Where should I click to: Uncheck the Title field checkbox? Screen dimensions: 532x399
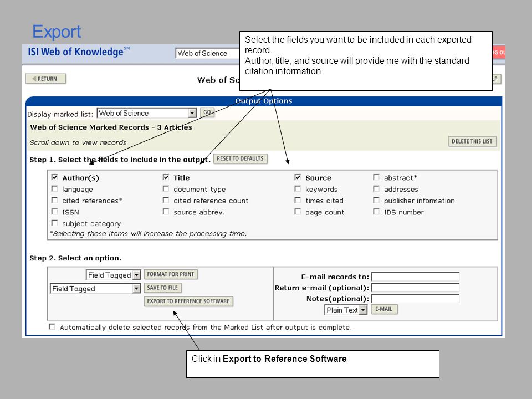pyautogui.click(x=166, y=177)
